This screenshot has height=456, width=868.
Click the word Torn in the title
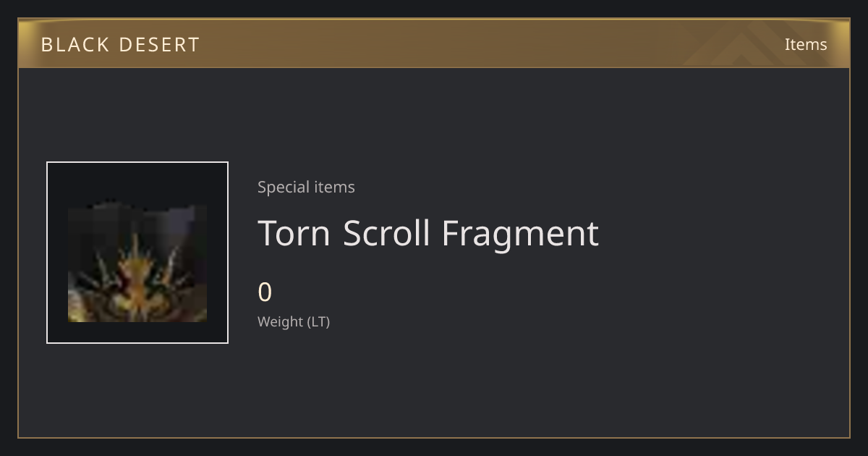pos(294,233)
